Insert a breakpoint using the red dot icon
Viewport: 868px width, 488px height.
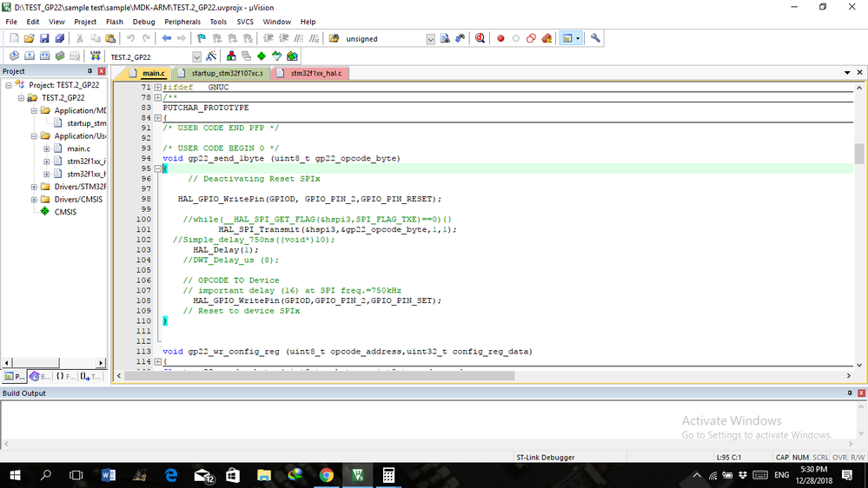click(x=500, y=39)
